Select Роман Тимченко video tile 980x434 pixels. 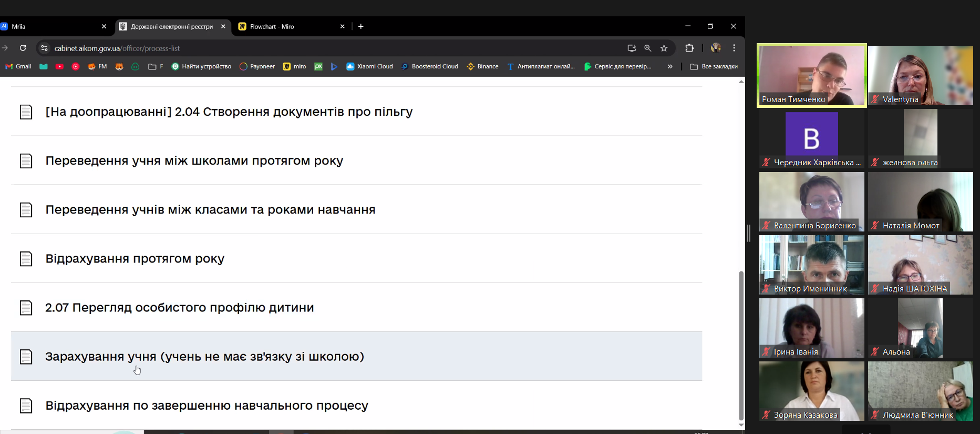point(811,75)
